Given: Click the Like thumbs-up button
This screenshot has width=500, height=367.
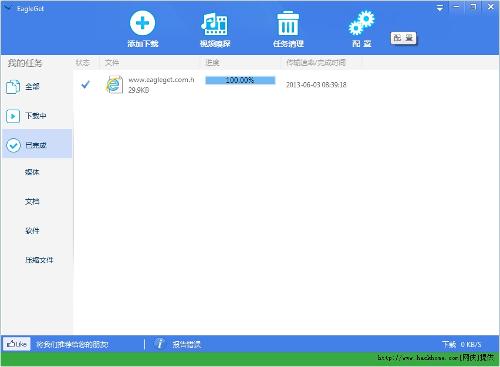Looking at the screenshot, I should point(17,344).
